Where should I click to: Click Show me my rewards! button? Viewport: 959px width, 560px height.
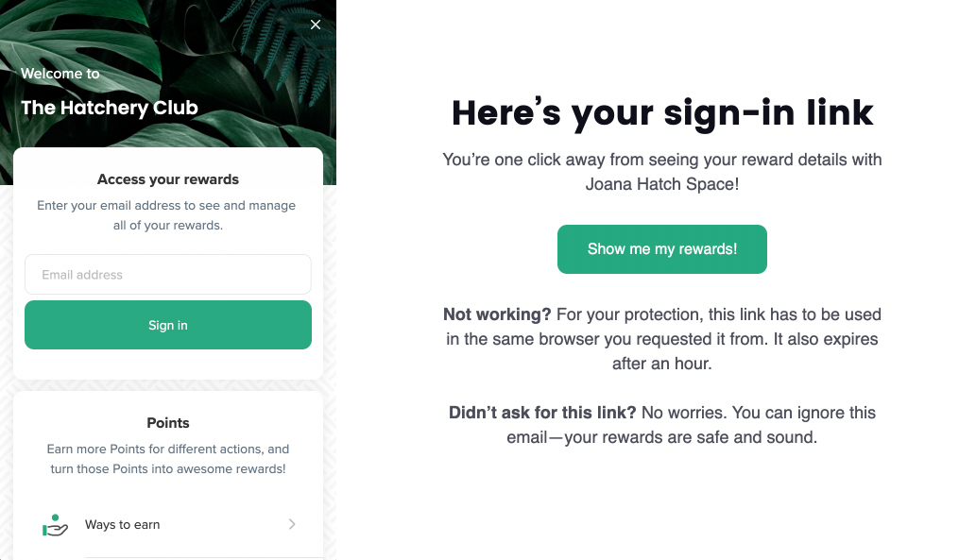pos(661,248)
